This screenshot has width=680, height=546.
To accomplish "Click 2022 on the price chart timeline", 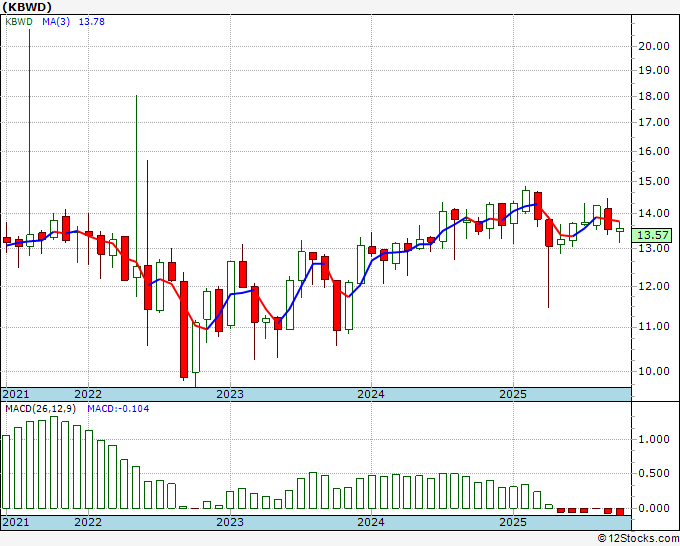I will coord(88,394).
